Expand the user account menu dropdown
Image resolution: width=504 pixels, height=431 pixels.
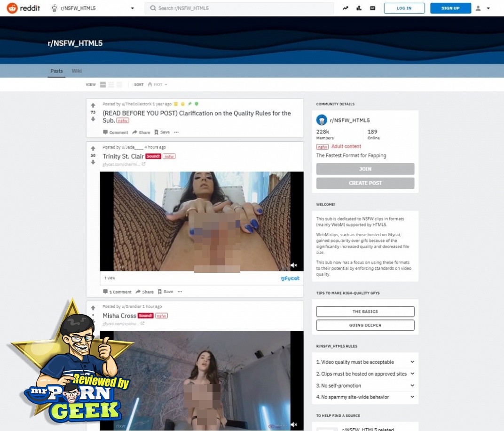point(483,8)
